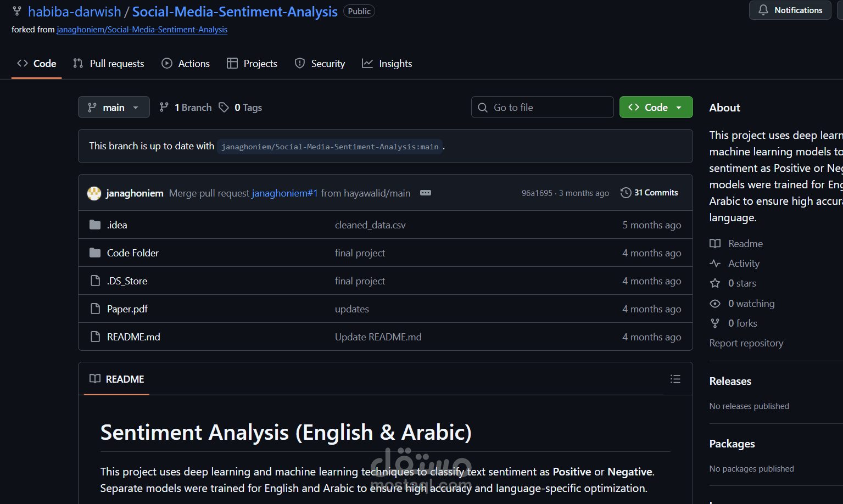The image size is (843, 504).
Task: Click the file icon for .DS_Store
Action: coord(95,281)
